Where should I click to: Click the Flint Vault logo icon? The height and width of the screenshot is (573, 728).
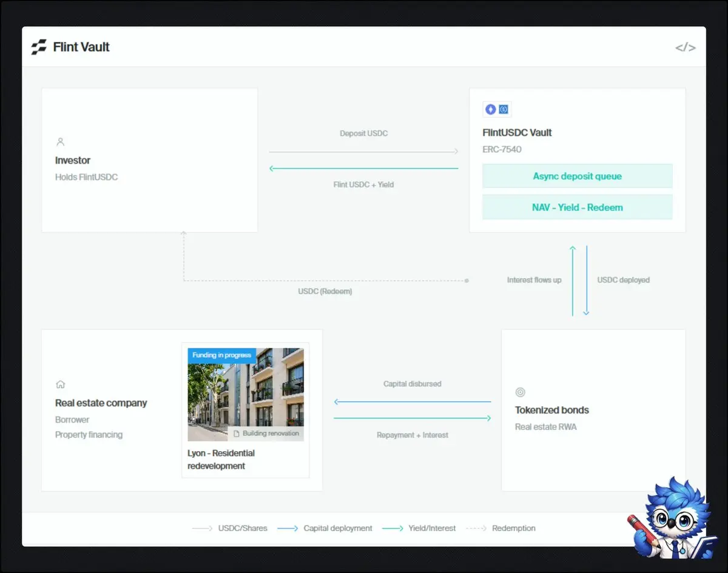point(39,47)
